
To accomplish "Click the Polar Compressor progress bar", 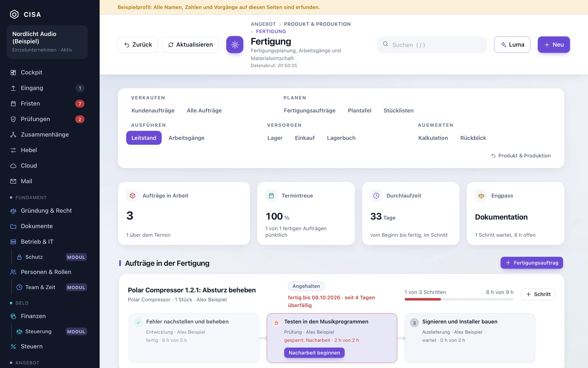I will (459, 299).
